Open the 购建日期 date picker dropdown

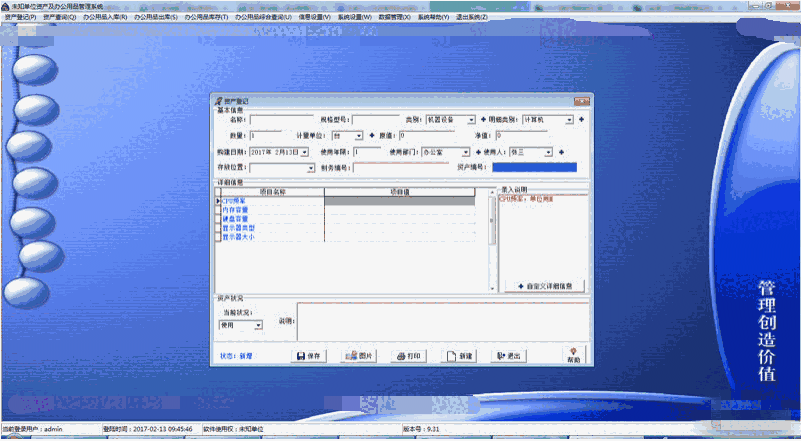click(x=306, y=152)
